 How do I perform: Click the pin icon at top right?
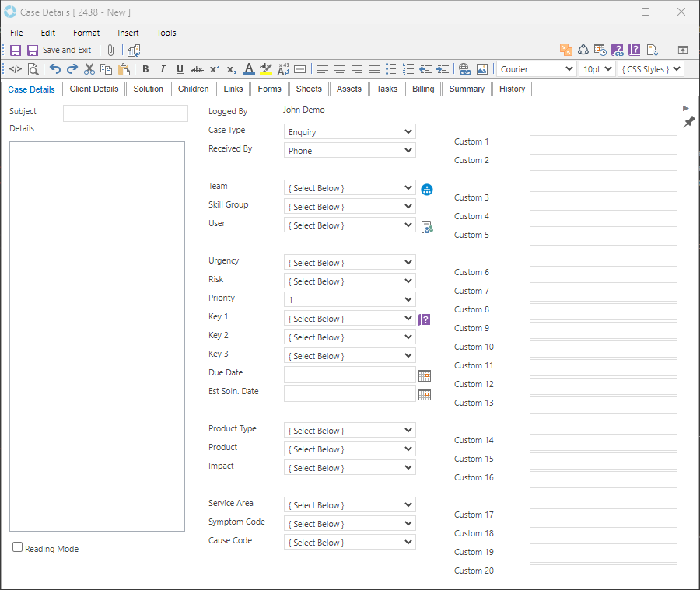coord(688,122)
